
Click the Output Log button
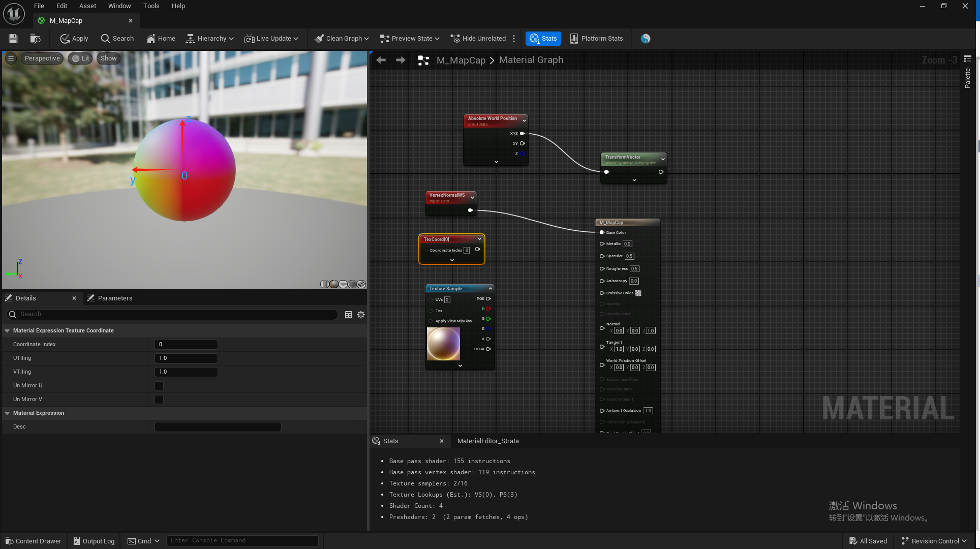(94, 541)
